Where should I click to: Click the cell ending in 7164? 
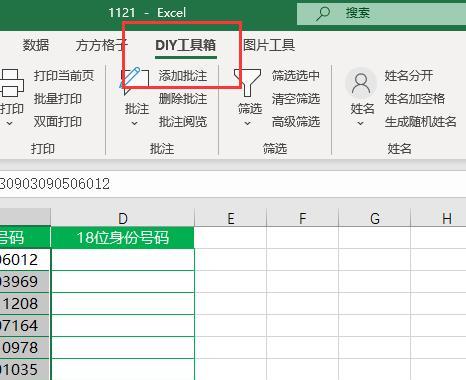click(x=25, y=326)
